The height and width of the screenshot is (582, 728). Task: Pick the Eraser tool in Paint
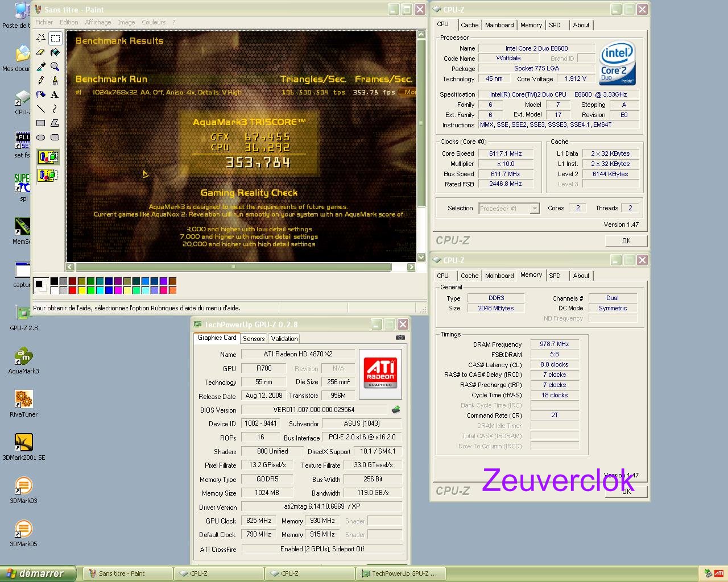tap(41, 52)
